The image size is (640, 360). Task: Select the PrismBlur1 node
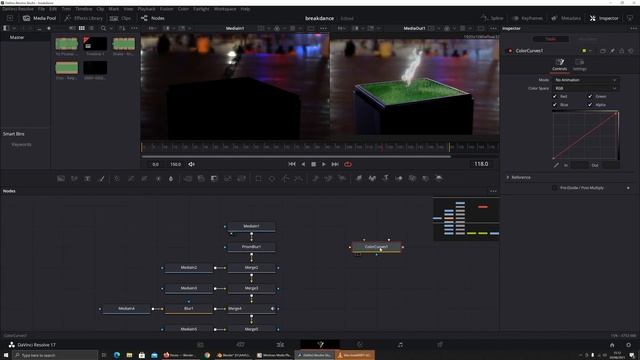[251, 247]
